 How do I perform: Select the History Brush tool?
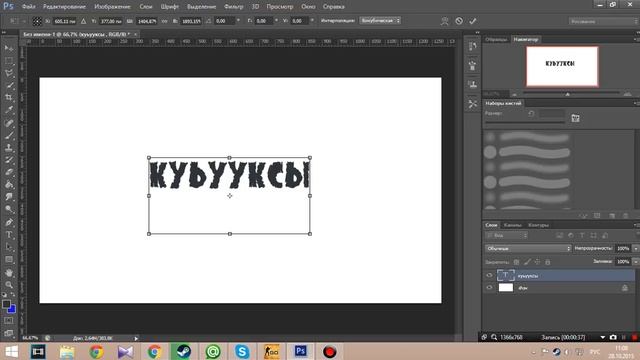(x=9, y=160)
